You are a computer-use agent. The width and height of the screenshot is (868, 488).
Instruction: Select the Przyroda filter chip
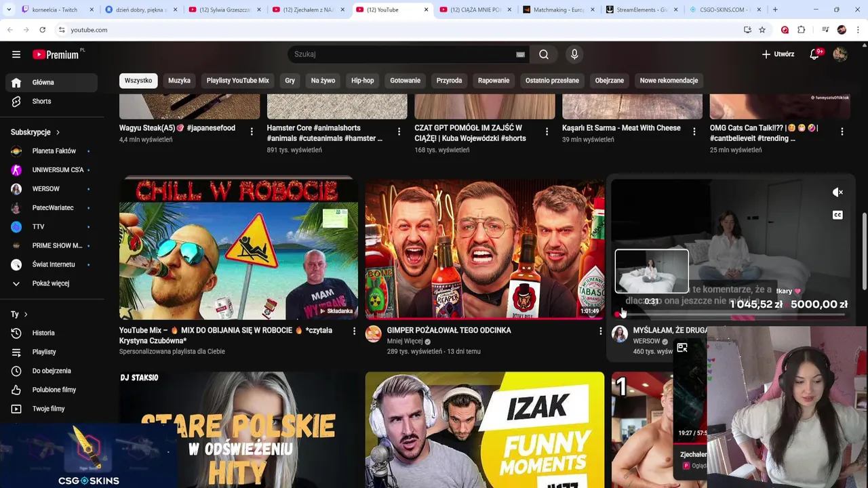pos(449,81)
